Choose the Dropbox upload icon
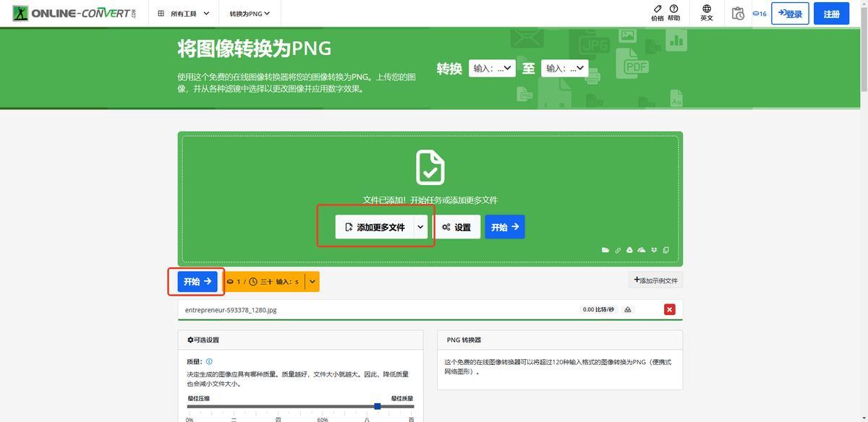The width and height of the screenshot is (868, 422). click(654, 250)
